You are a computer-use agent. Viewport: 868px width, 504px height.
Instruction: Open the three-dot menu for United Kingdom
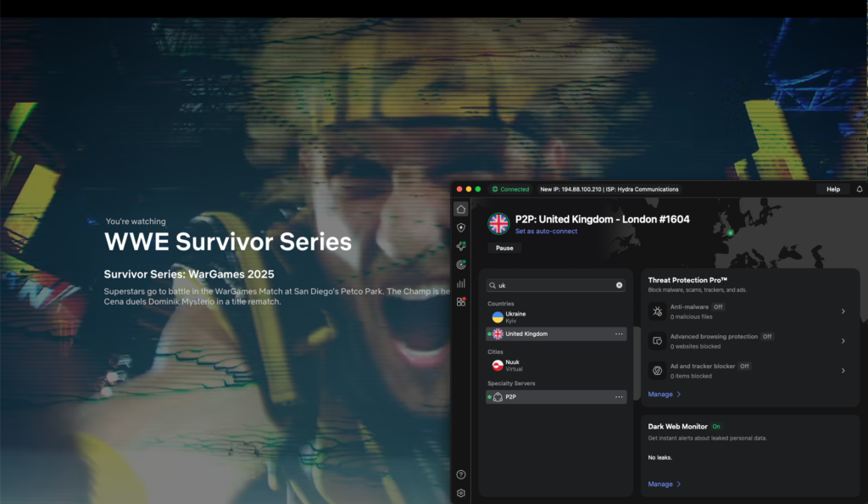619,334
